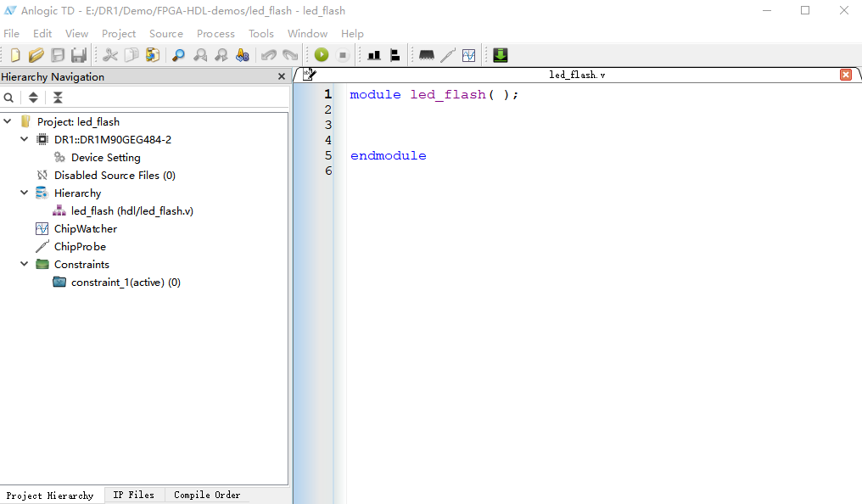The width and height of the screenshot is (862, 504).
Task: Click the Paste clipboard icon
Action: pos(153,55)
